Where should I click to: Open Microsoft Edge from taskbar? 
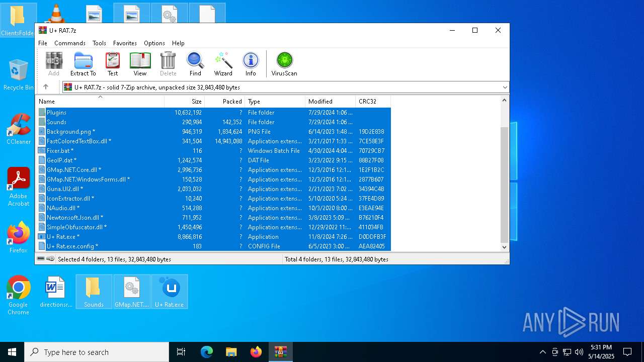[207, 352]
